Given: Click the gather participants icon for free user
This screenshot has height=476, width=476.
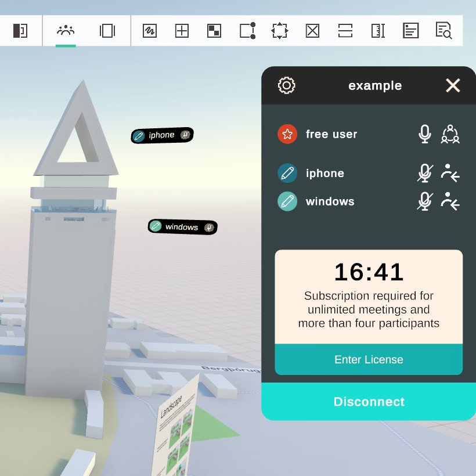Looking at the screenshot, I should coord(450,134).
